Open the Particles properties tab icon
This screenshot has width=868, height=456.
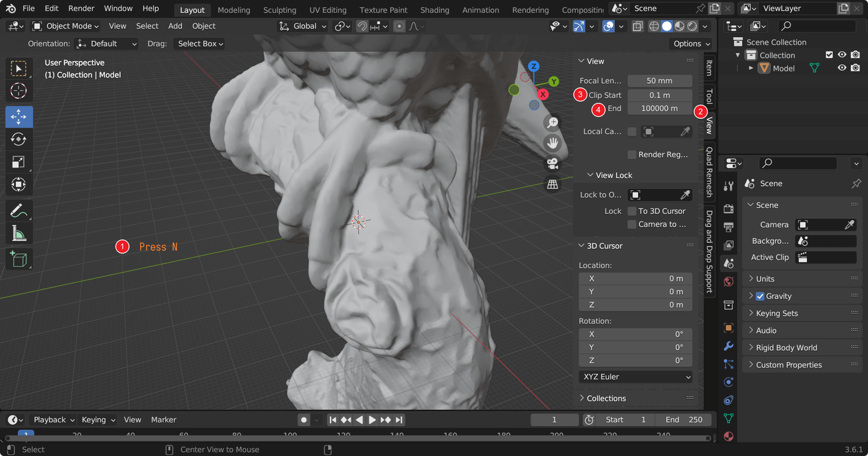pos(729,364)
